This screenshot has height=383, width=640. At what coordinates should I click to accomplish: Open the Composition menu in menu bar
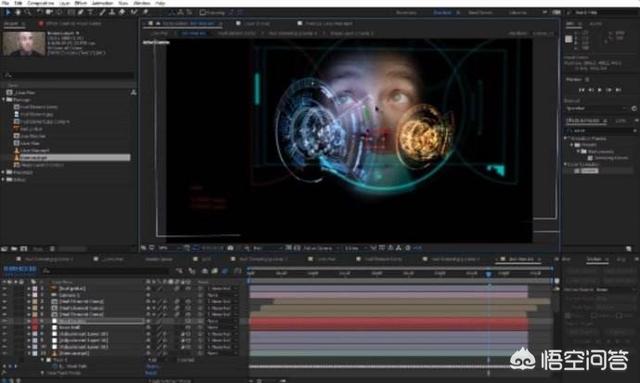pyautogui.click(x=41, y=3)
